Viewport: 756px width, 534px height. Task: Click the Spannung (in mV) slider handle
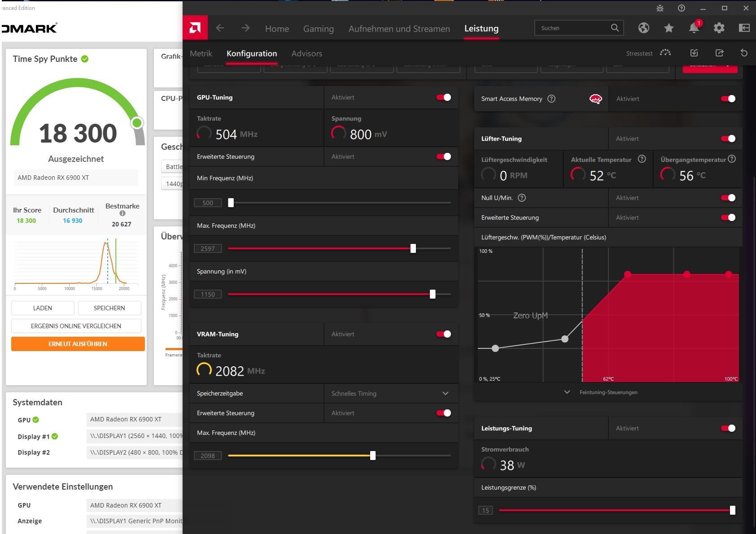[x=433, y=294]
